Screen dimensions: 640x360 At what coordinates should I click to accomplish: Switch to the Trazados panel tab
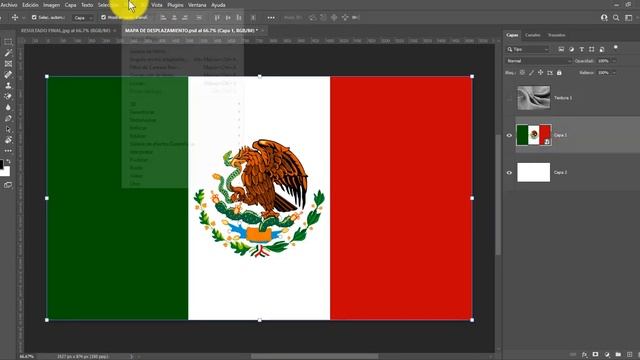(x=557, y=35)
